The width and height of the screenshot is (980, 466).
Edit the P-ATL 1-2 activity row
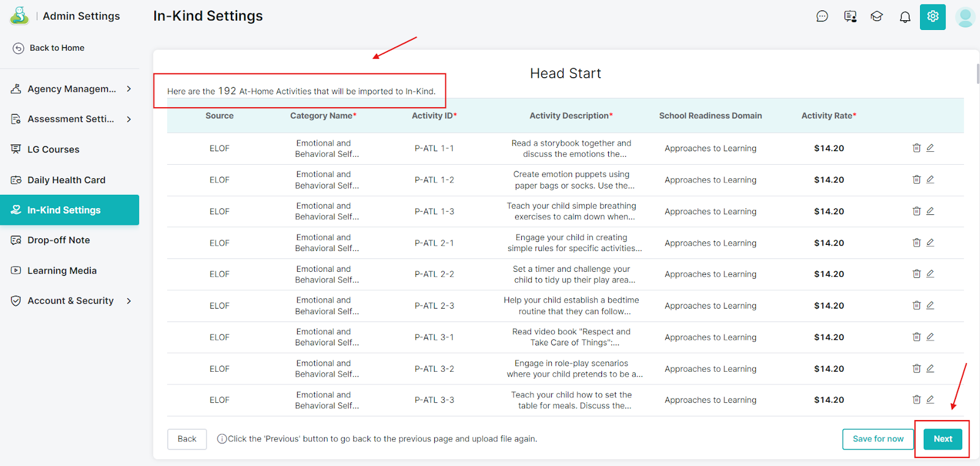click(x=930, y=179)
